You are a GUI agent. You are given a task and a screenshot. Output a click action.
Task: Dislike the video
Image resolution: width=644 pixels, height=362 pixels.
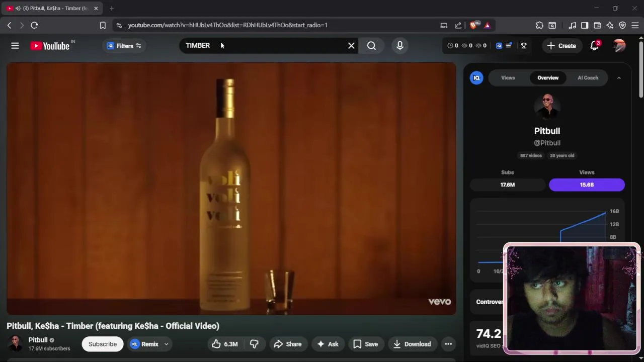pos(255,344)
